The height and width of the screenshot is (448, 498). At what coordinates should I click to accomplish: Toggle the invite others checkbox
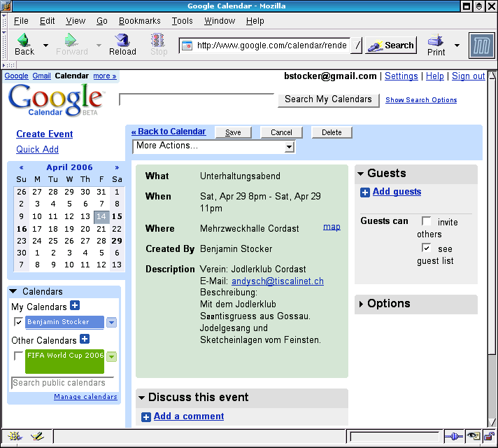pyautogui.click(x=426, y=221)
